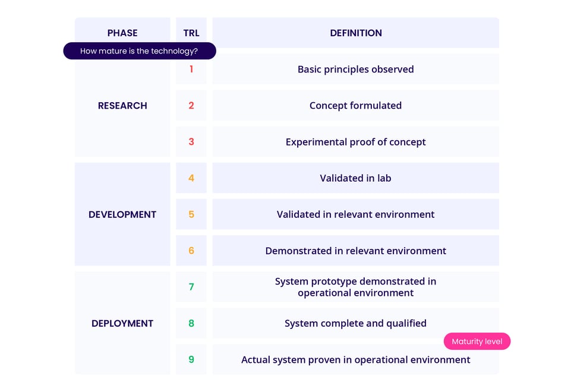Viewport: 574px width, 392px height.
Task: Click the red TRL number 1
Action: point(191,69)
